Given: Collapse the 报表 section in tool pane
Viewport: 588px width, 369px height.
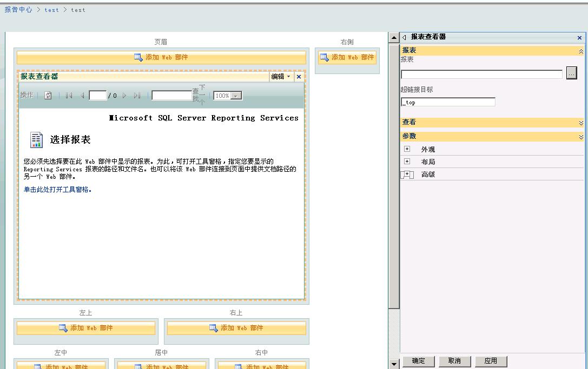Looking at the screenshot, I should click(581, 51).
